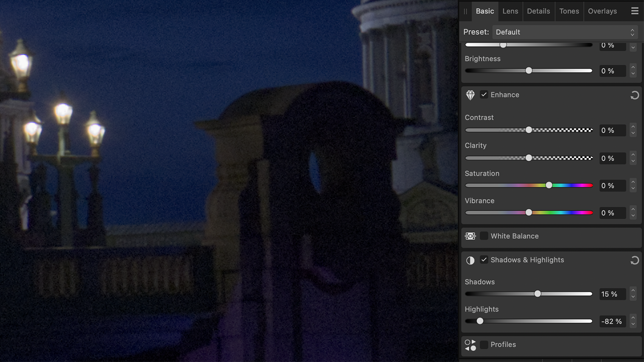Click the Shadows stepper arrows
644x362 pixels.
click(x=633, y=294)
